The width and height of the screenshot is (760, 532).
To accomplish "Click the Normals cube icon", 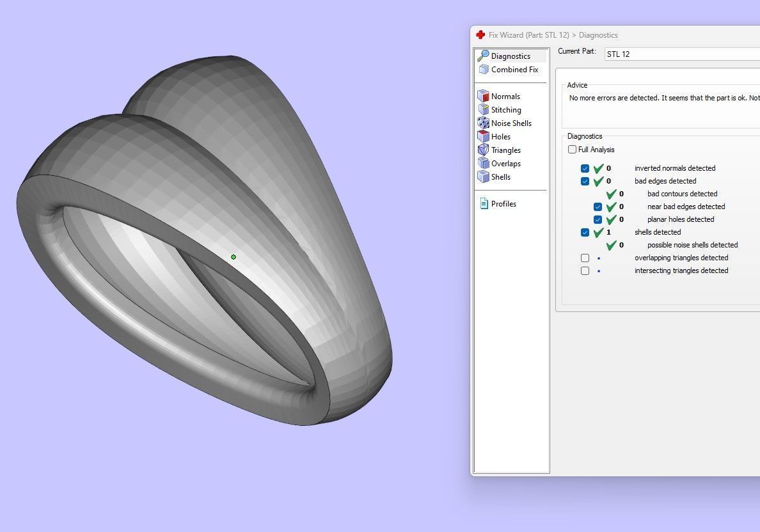I will [483, 96].
